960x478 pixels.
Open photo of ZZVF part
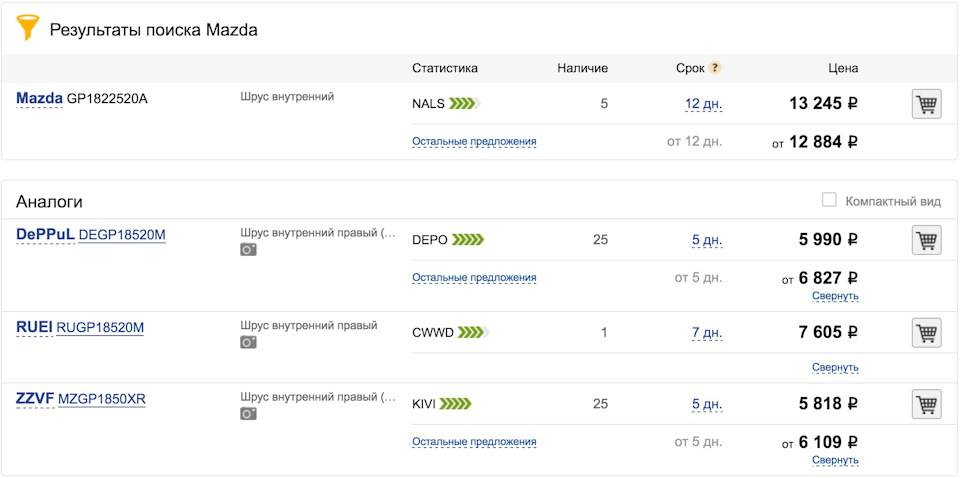point(248,414)
